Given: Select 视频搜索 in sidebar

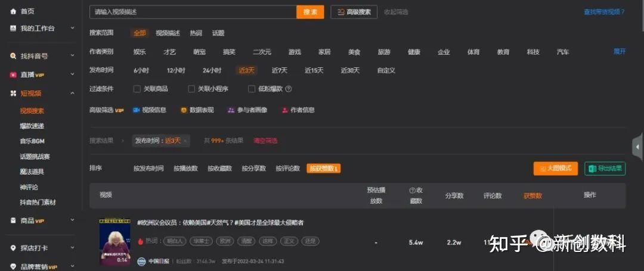Looking at the screenshot, I should pos(32,111).
